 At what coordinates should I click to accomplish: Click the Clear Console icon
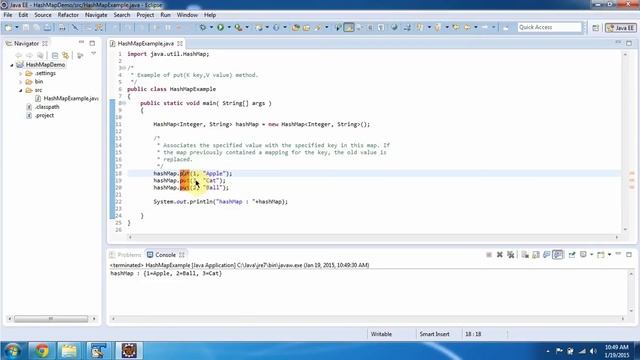pyautogui.click(x=525, y=255)
